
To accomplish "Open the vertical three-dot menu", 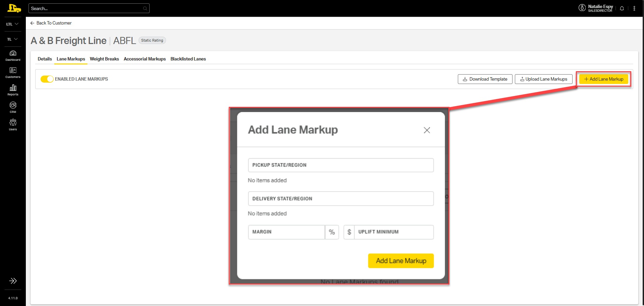I will point(634,8).
